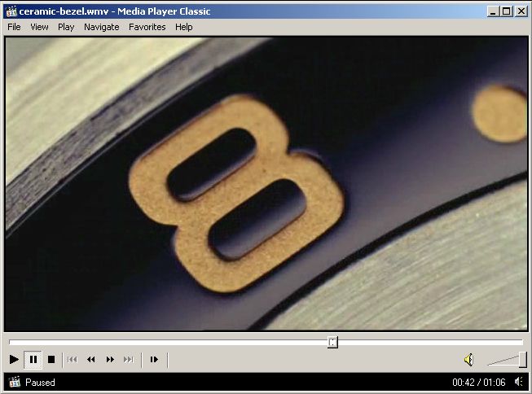The image size is (532, 394).
Task: Decrease playback speed with rewind icon
Action: pos(91,360)
